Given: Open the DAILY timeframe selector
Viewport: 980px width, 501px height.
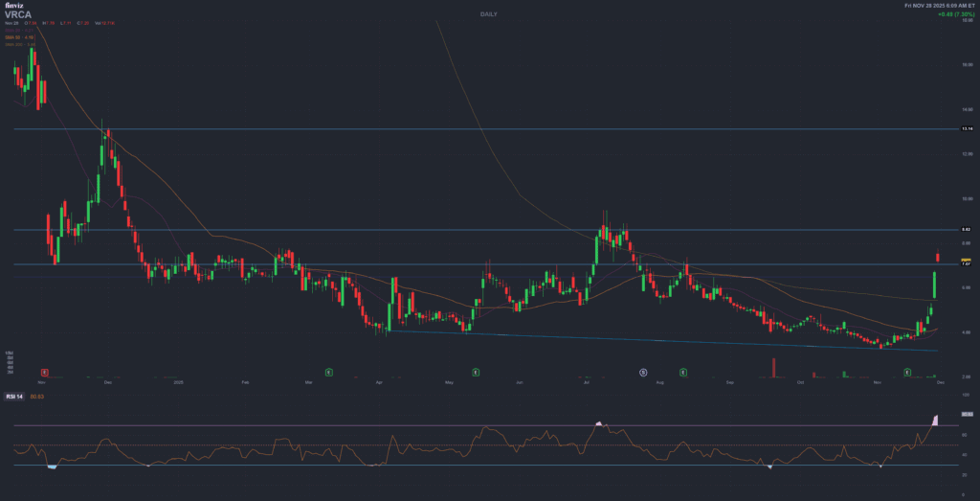Looking at the screenshot, I should (x=488, y=14).
